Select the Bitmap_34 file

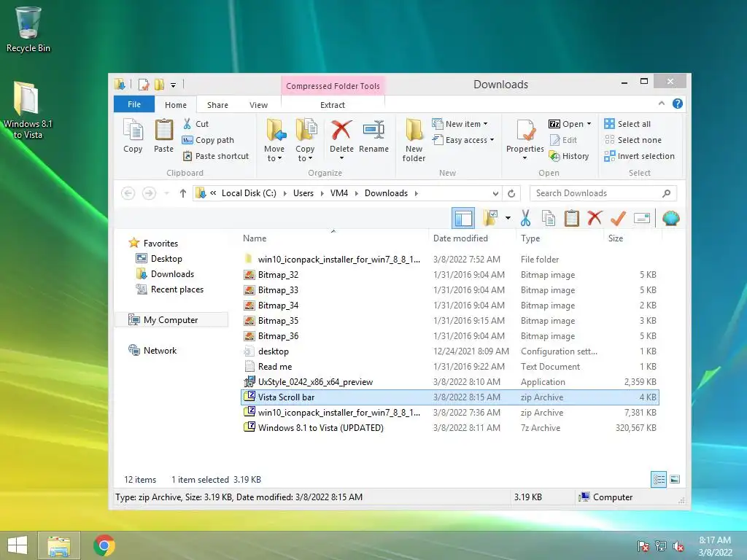point(449,306)
